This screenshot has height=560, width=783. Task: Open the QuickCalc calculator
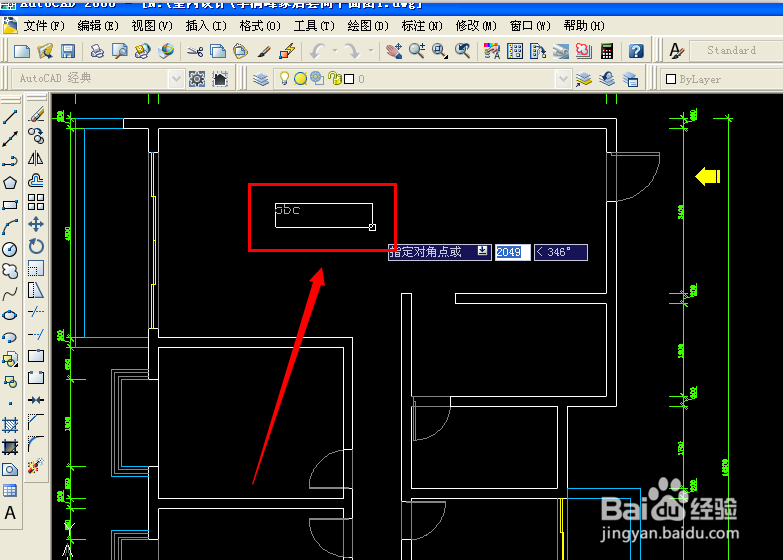tap(607, 51)
